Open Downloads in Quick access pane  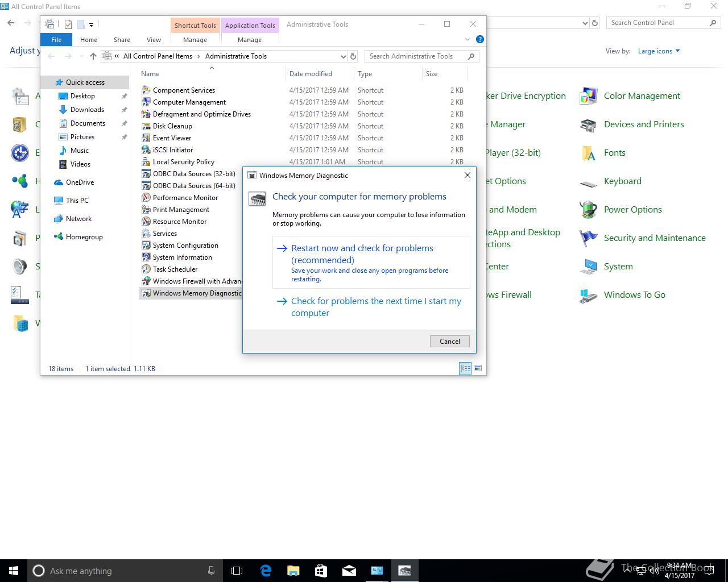pyautogui.click(x=87, y=110)
